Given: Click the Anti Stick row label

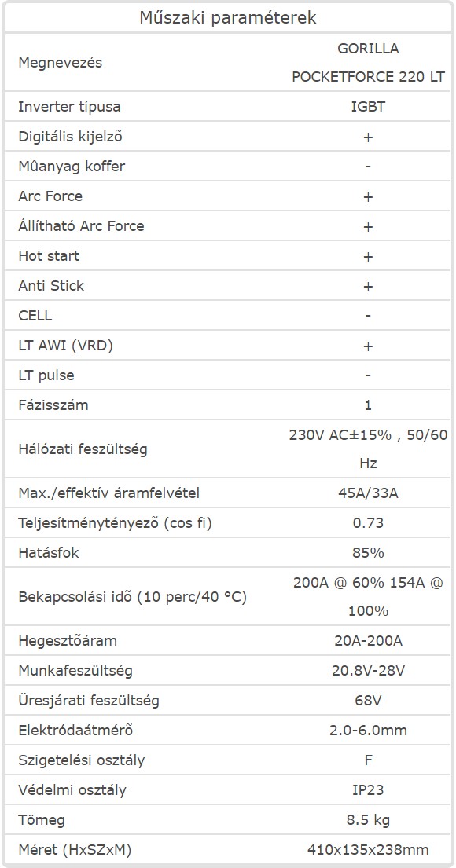Looking at the screenshot, I should 52,286.
